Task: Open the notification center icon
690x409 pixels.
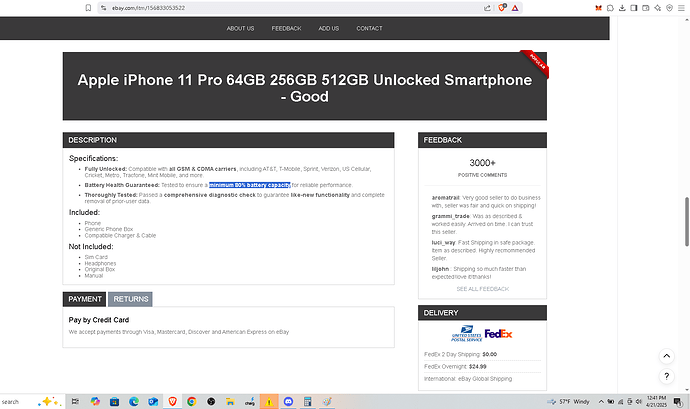Action: [678, 402]
